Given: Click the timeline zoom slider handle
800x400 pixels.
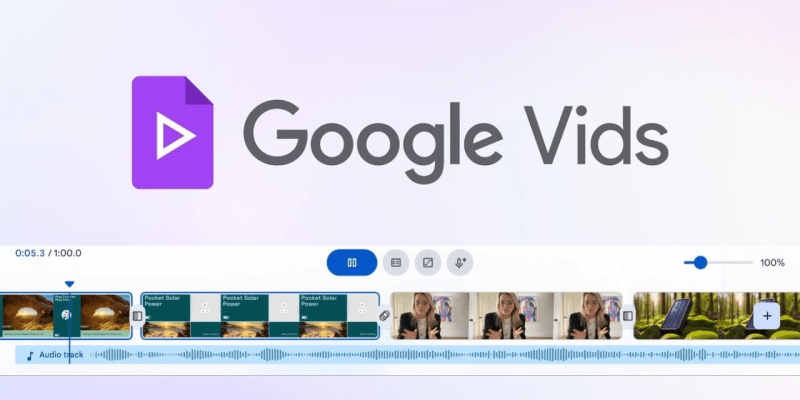Looking at the screenshot, I should [x=701, y=262].
